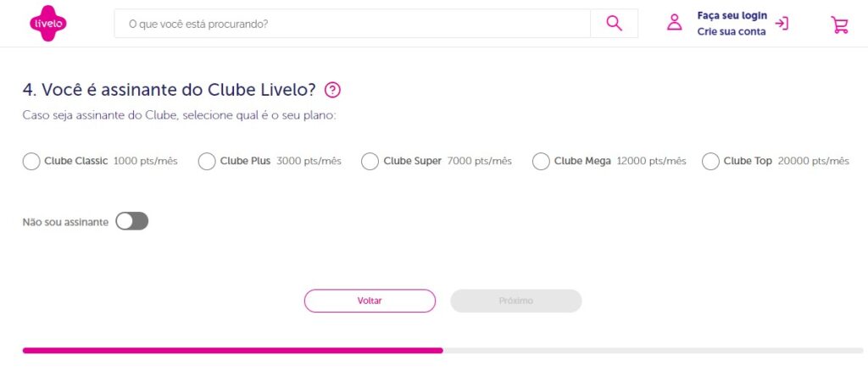The image size is (868, 382).
Task: Click the Não sou assinante label text
Action: (x=65, y=222)
